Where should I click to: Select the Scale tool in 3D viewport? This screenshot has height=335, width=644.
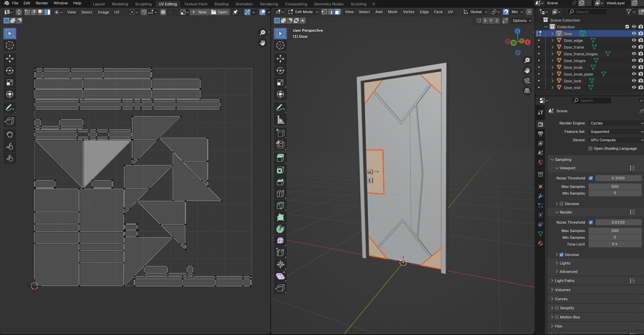[280, 82]
